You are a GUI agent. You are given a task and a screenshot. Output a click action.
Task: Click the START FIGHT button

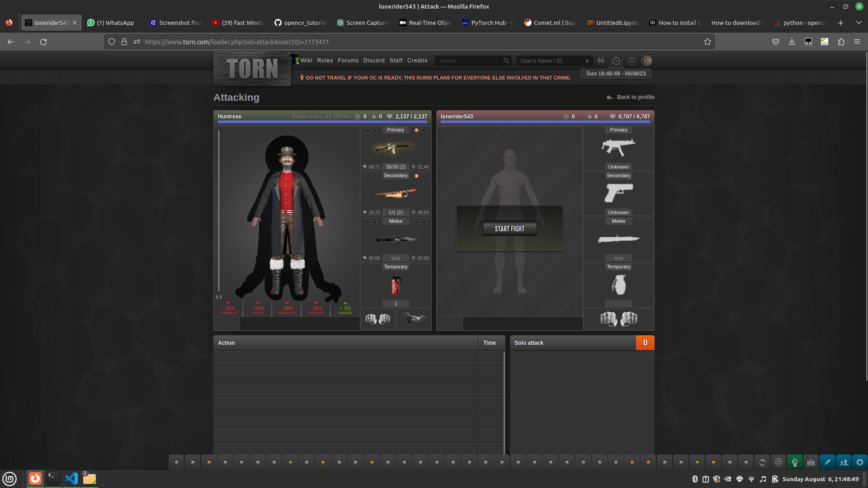click(x=509, y=229)
